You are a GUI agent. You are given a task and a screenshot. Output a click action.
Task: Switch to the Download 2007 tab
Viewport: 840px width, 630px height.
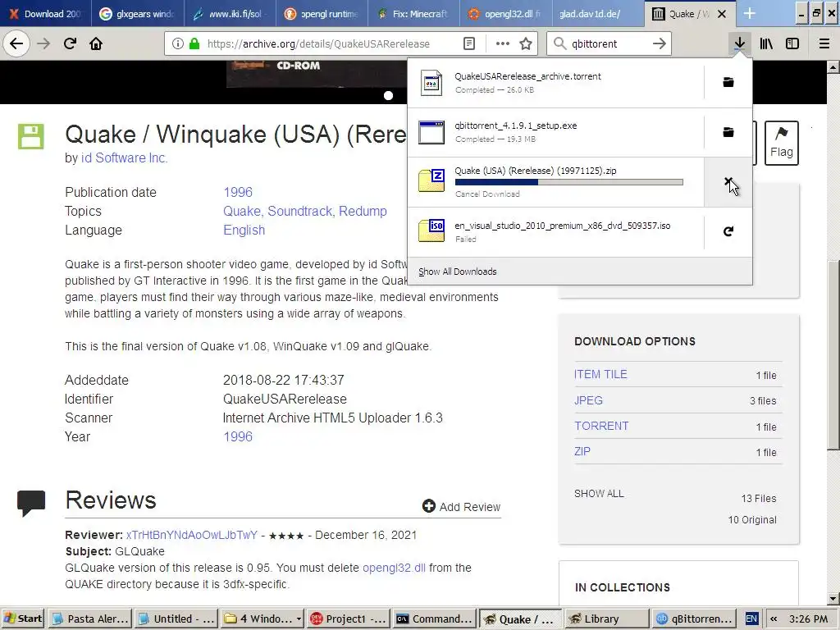[45, 13]
